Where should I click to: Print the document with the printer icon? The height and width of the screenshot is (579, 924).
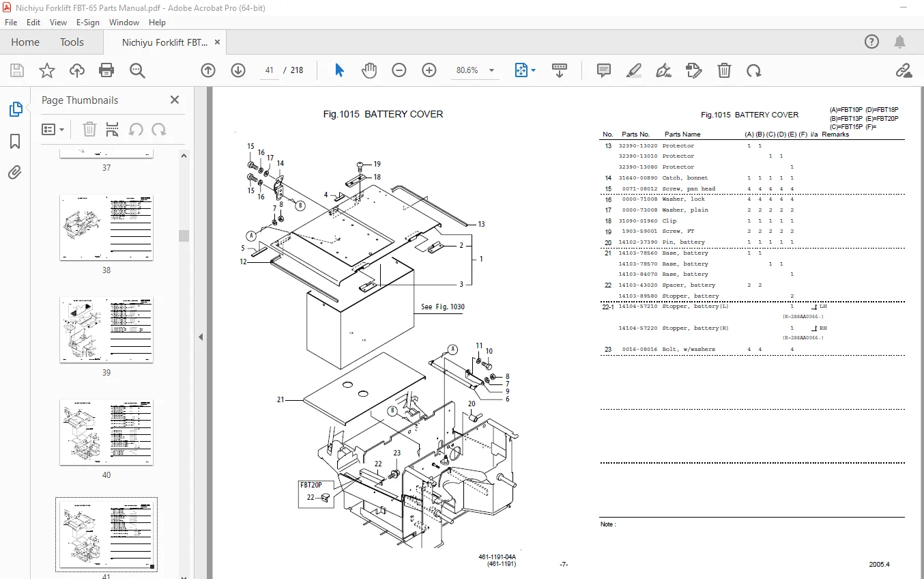(x=106, y=70)
